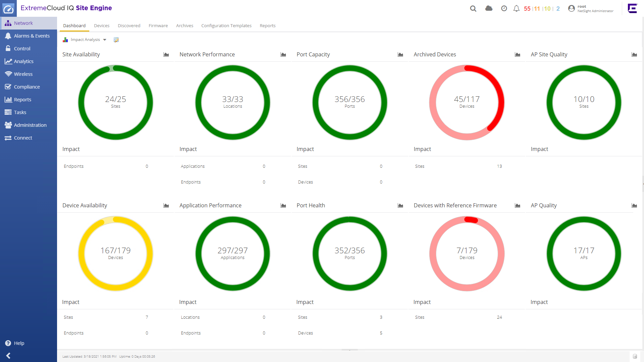Screen dimensions: 644x362
Task: Click the Port Capacity 356/356 ring
Action: coord(350,102)
